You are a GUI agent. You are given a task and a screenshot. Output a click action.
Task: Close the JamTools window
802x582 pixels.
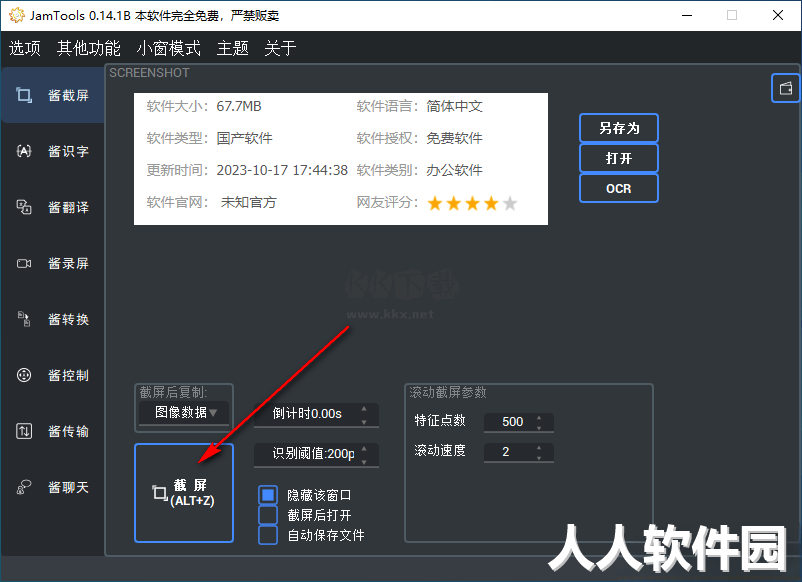[x=778, y=15]
